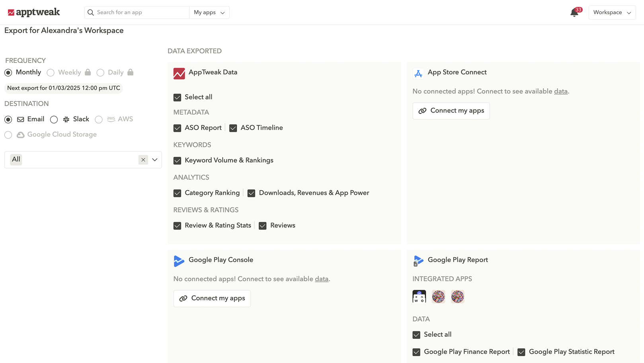Click the AppTweak logo
Screen dimensions: 644x363
click(33, 12)
